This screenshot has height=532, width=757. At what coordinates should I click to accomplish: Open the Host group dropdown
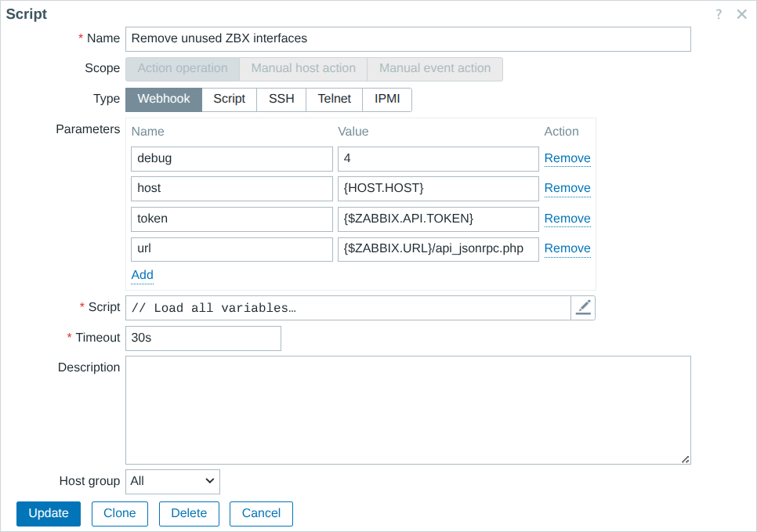[x=172, y=482]
